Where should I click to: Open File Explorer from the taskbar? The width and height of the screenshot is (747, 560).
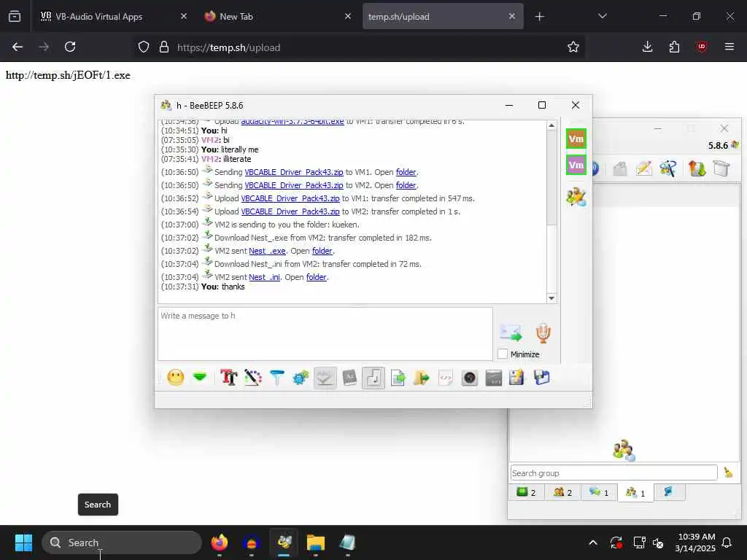tap(315, 542)
